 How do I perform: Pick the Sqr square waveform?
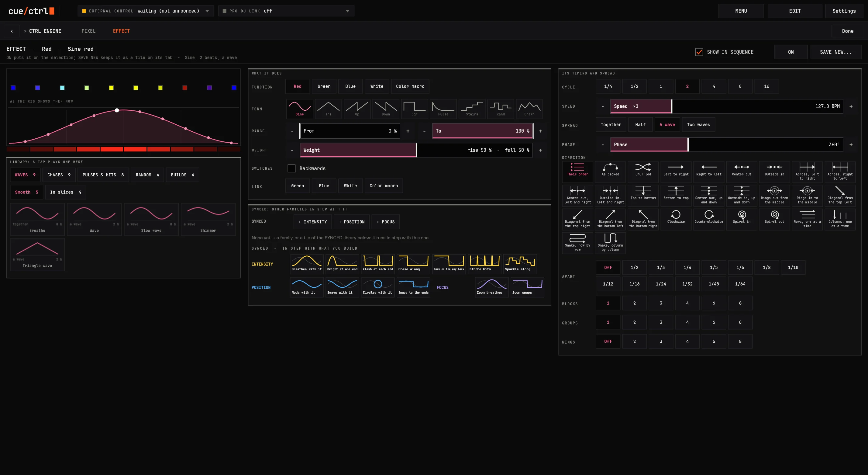415,109
